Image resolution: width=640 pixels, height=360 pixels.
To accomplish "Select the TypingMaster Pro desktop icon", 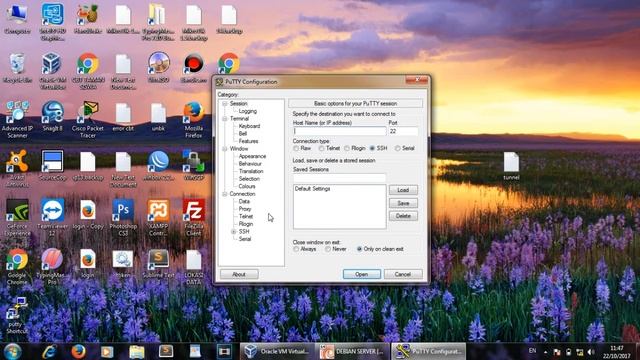I will click(52, 267).
